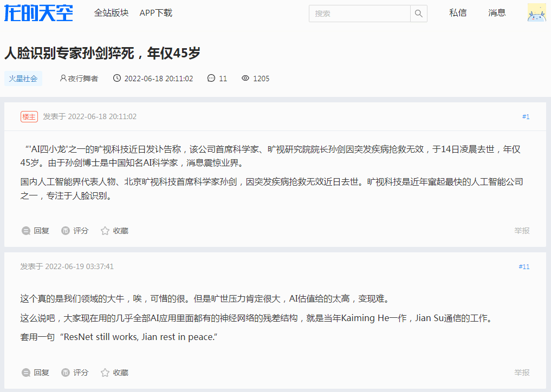Open floor link #11
The width and height of the screenshot is (551, 392).
coord(524,266)
